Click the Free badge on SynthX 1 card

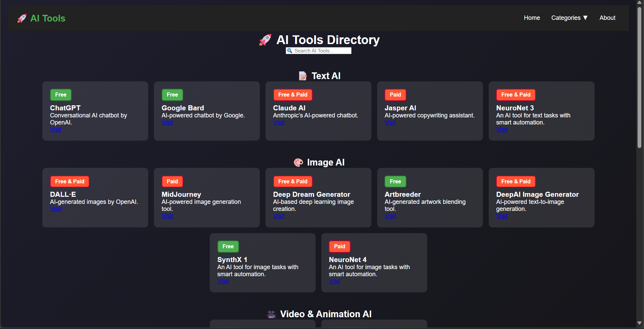pos(228,247)
